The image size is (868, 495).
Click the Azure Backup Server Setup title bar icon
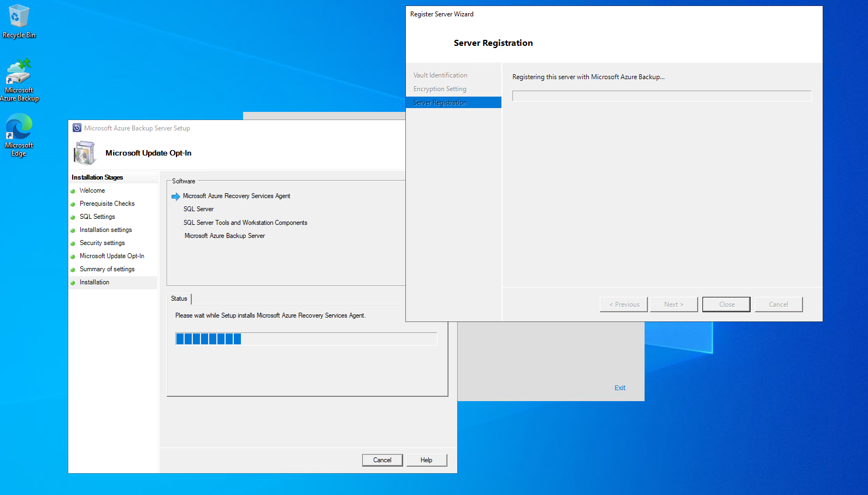pos(77,128)
